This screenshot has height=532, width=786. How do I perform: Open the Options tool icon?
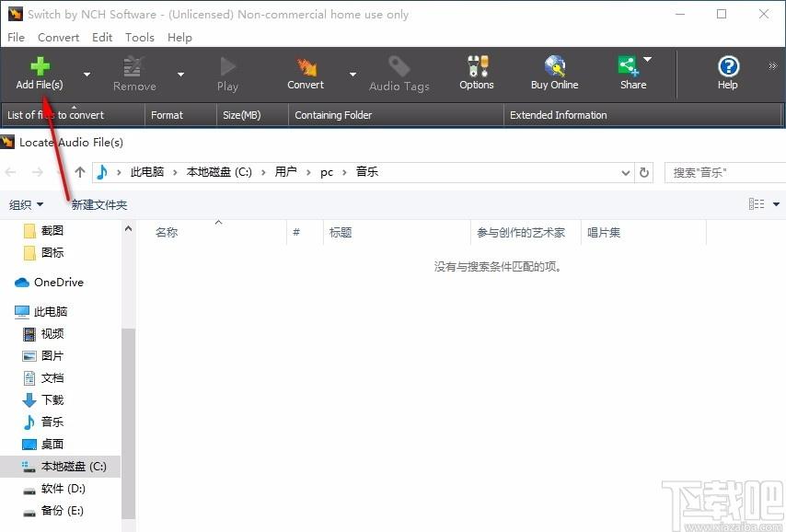(x=477, y=66)
